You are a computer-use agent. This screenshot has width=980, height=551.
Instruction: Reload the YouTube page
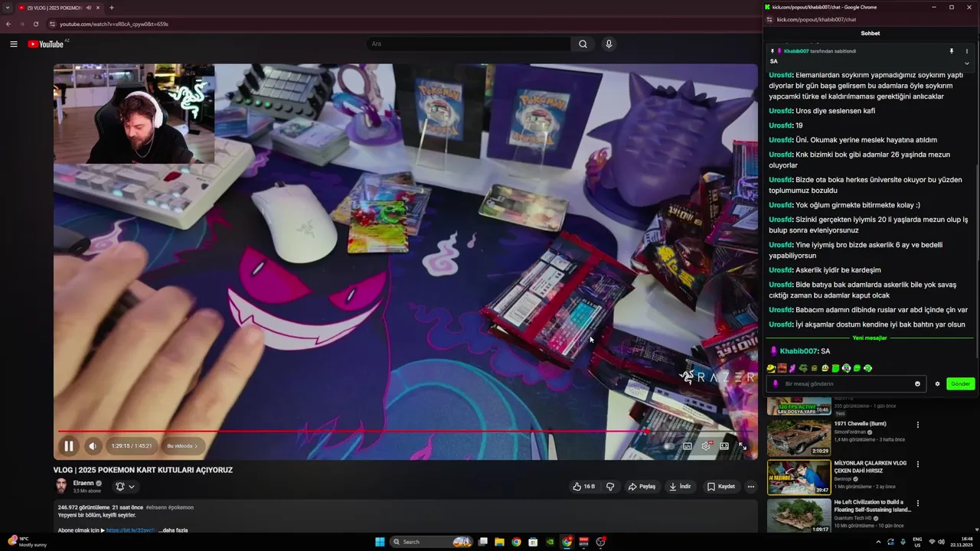pos(35,24)
